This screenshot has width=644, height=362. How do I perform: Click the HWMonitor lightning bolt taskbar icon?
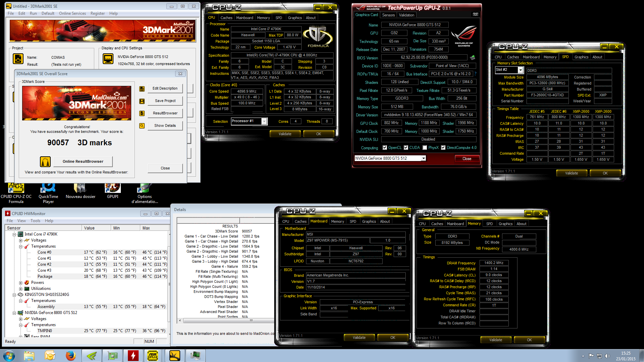click(x=133, y=356)
